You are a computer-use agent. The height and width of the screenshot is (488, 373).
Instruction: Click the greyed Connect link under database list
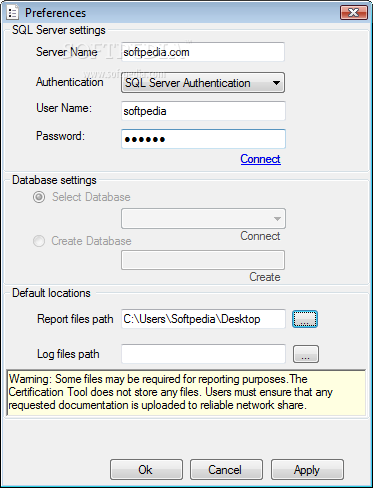[x=260, y=236]
